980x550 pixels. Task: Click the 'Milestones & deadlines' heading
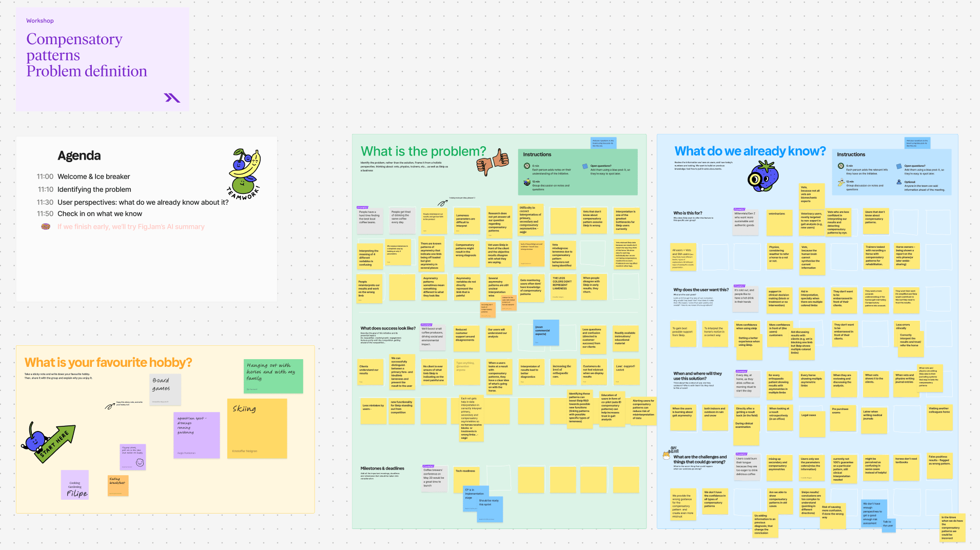tap(382, 468)
